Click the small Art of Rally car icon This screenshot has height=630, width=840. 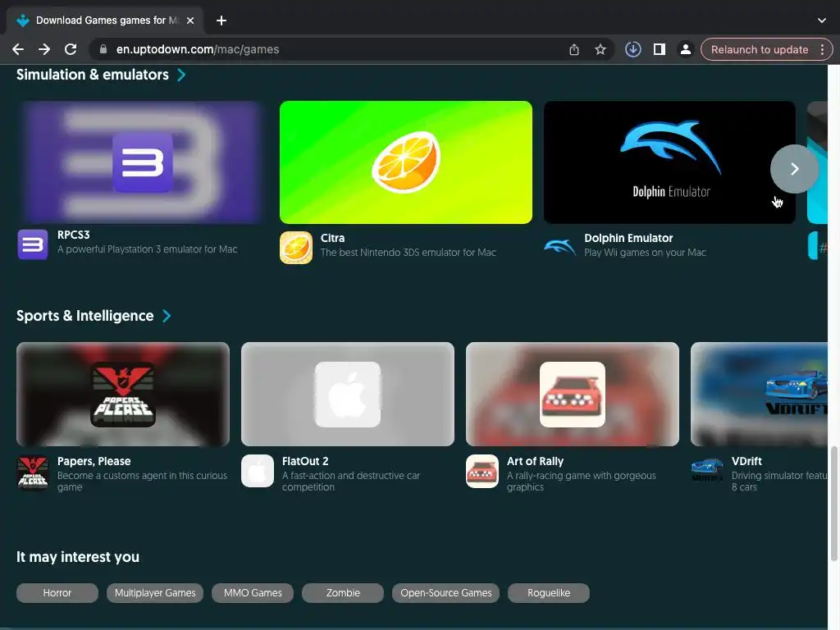(x=482, y=471)
